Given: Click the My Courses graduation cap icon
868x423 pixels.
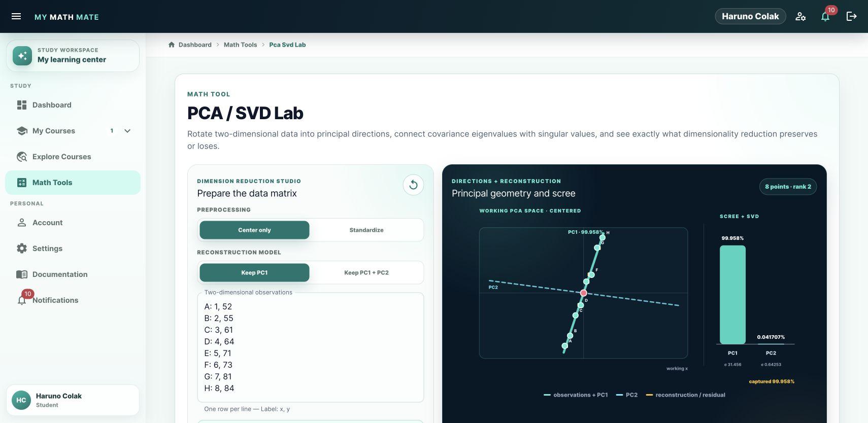Looking at the screenshot, I should 22,131.
